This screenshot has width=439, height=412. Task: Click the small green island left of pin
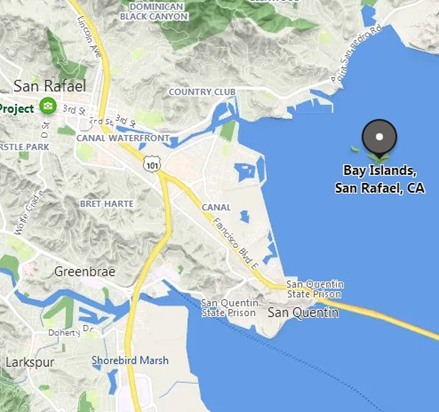click(x=354, y=149)
